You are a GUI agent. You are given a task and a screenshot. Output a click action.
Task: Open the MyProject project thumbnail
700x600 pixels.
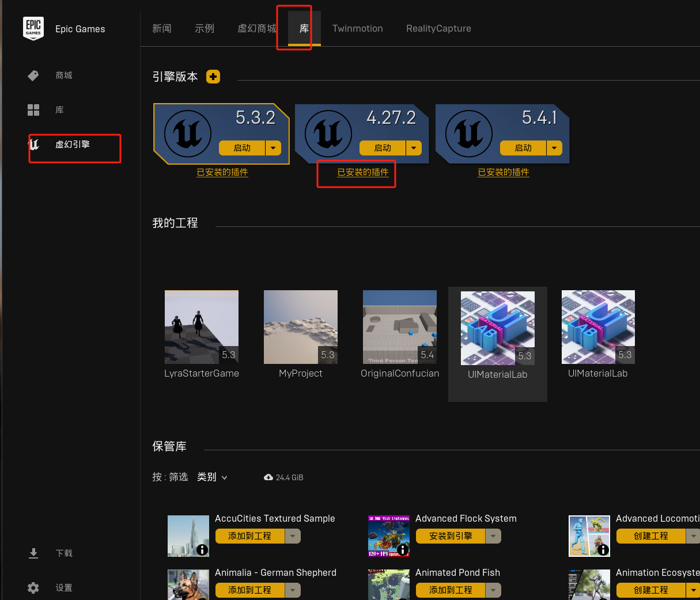point(301,327)
